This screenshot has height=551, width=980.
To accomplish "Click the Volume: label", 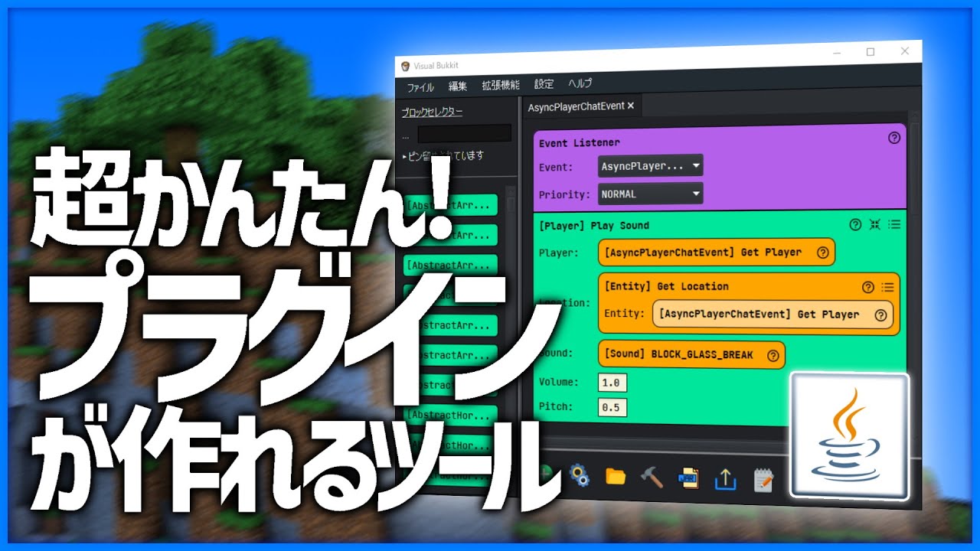I will click(x=559, y=382).
